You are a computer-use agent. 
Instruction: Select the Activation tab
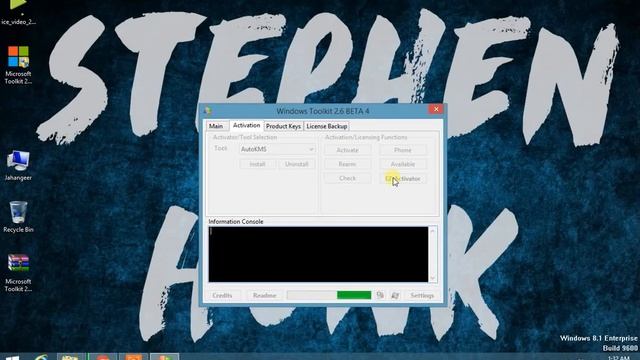(x=247, y=125)
